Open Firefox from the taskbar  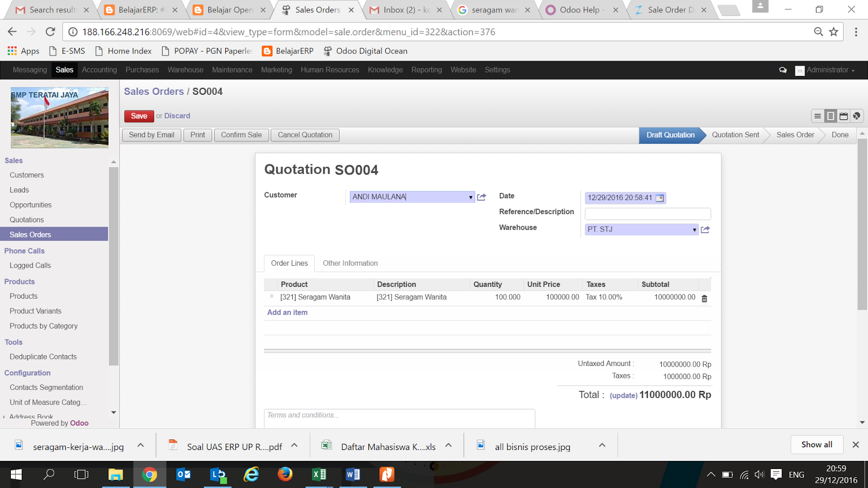[x=285, y=474]
